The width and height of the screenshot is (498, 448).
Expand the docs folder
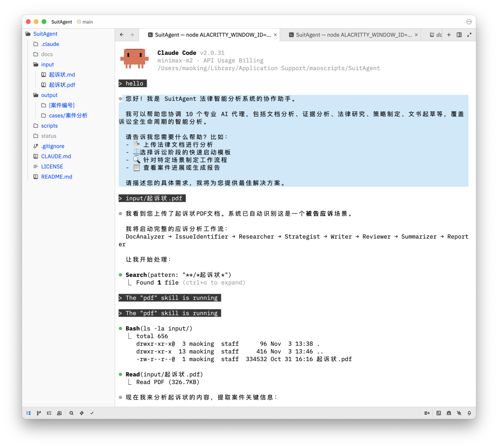(x=47, y=54)
